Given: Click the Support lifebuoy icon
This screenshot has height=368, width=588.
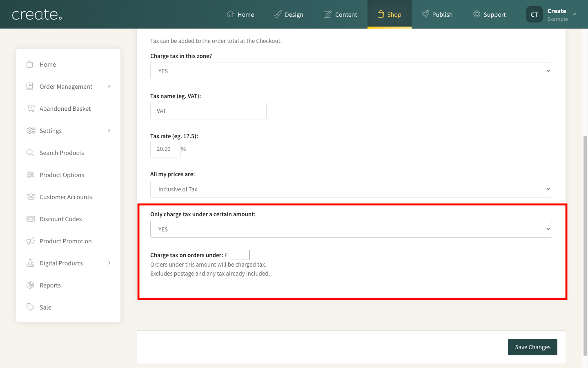Looking at the screenshot, I should 477,14.
